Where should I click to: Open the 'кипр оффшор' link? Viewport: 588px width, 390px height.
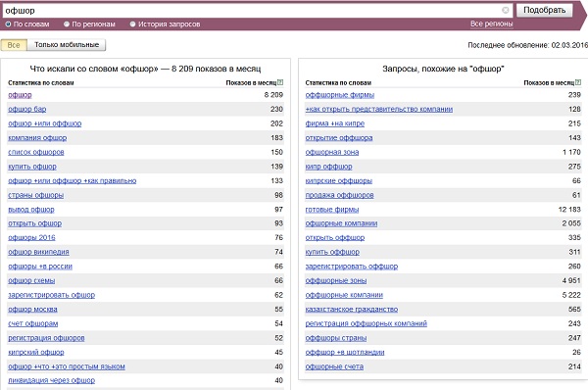tap(329, 167)
